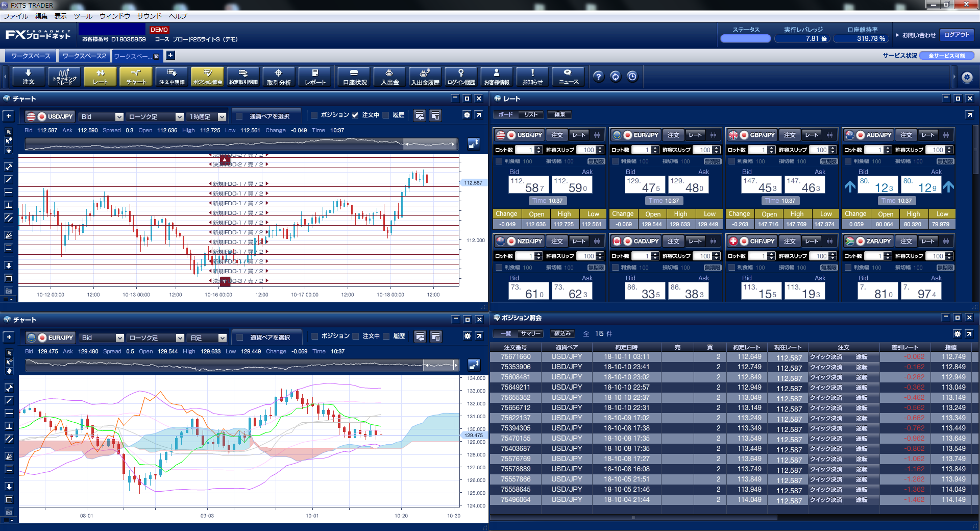
Task: Click the EUR/JPY chart overview range slider
Action: 242,365
